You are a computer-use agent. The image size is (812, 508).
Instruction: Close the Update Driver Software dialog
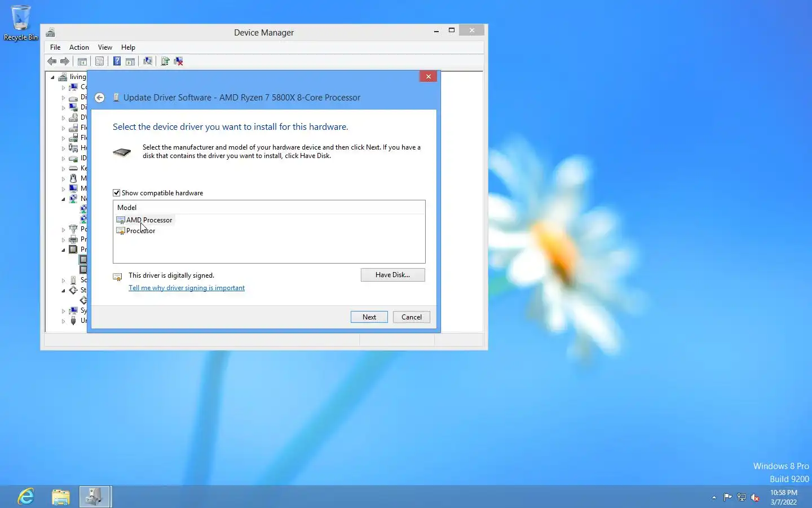click(429, 76)
